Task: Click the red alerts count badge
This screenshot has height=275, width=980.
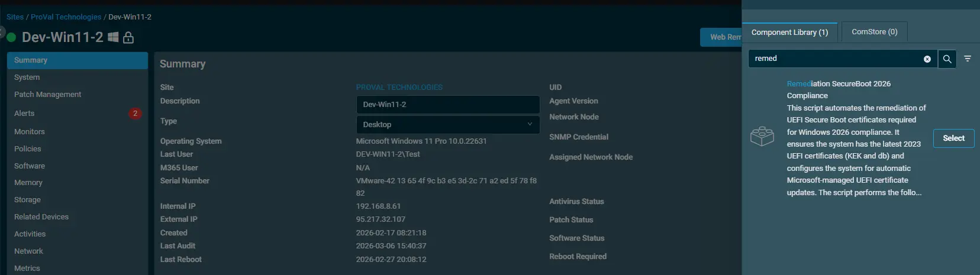Action: pyautogui.click(x=135, y=114)
